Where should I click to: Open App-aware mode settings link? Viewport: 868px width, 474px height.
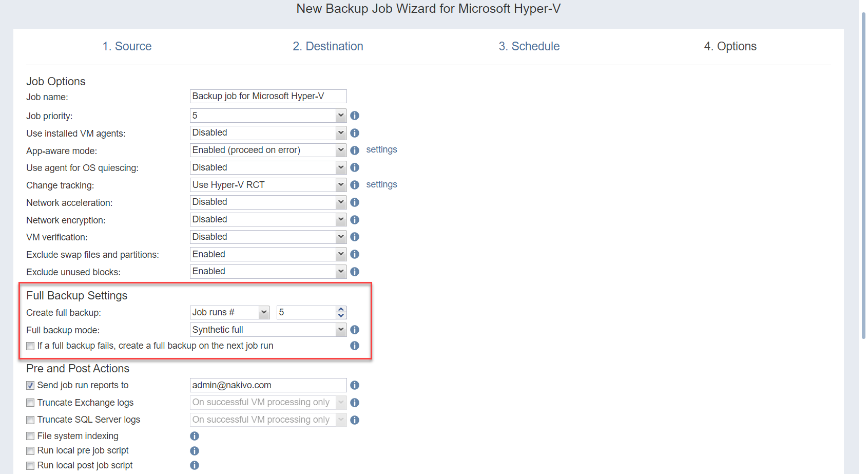381,149
